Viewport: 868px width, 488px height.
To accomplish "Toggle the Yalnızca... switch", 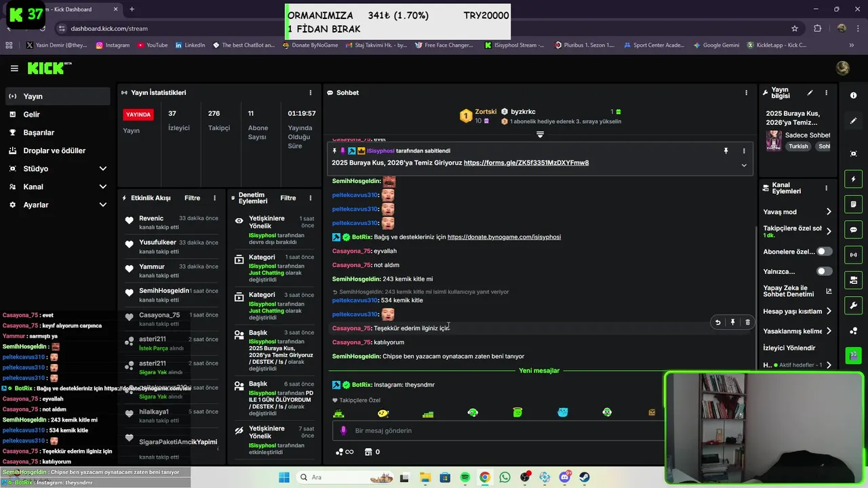I will point(825,271).
